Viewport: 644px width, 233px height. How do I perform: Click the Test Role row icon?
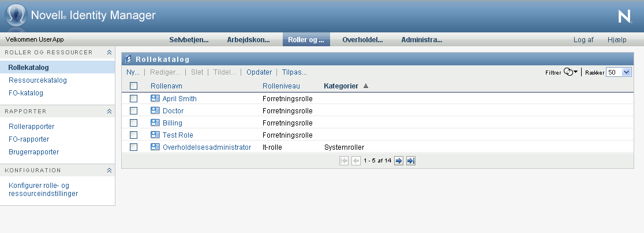(155, 135)
